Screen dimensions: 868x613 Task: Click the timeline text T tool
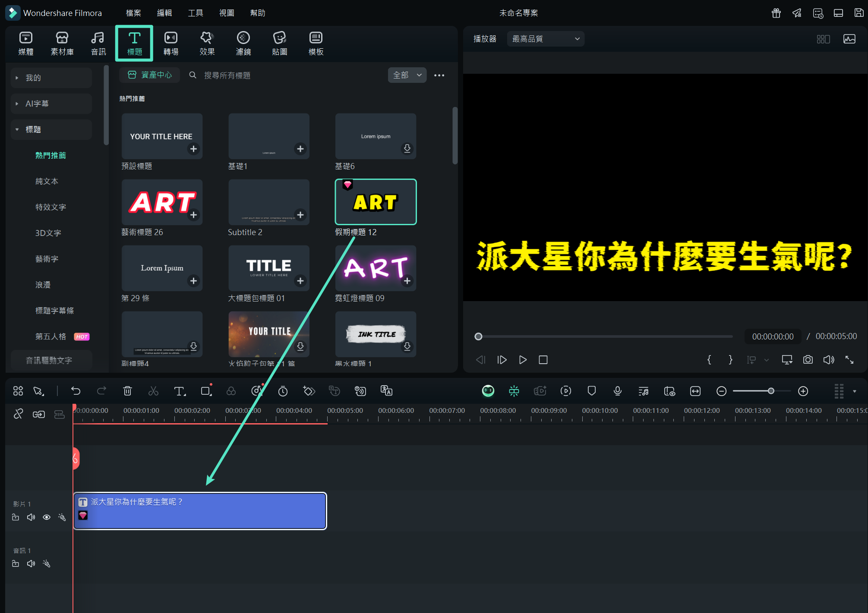[180, 391]
